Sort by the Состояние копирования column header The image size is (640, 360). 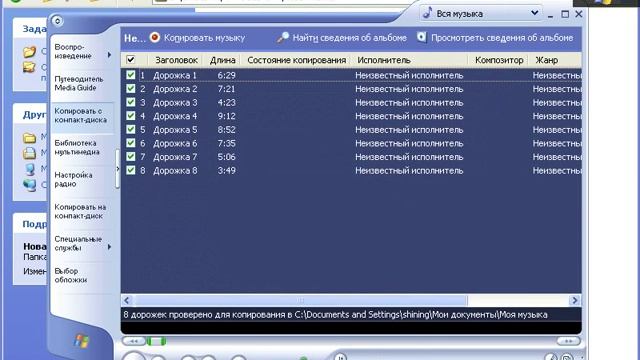point(296,60)
